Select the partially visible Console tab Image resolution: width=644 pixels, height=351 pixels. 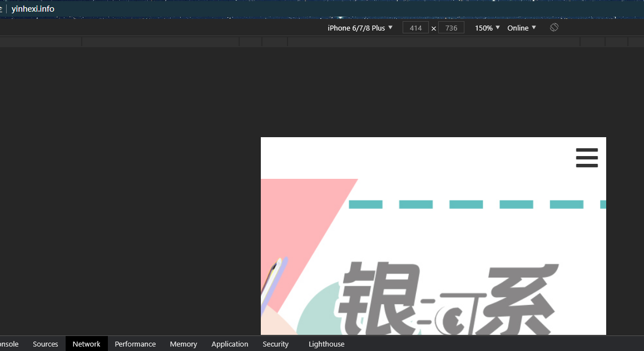(9, 344)
